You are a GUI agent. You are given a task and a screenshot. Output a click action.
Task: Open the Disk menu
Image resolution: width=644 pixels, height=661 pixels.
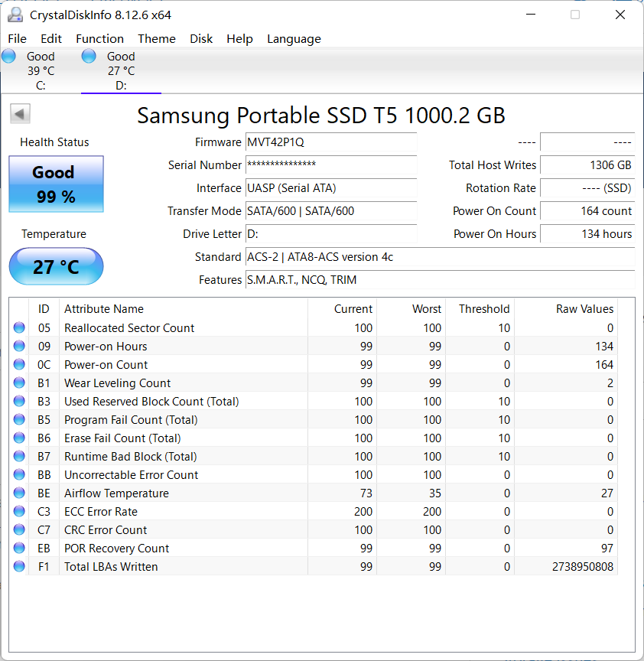(201, 39)
